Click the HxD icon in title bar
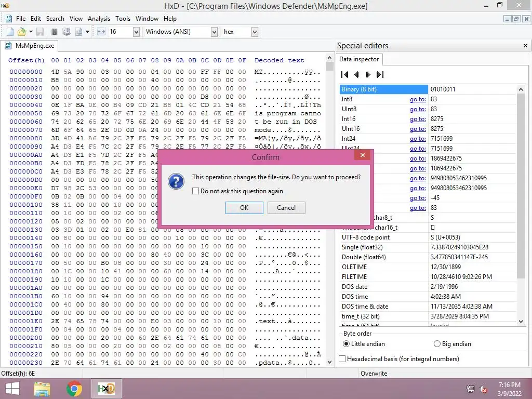 [5, 5]
